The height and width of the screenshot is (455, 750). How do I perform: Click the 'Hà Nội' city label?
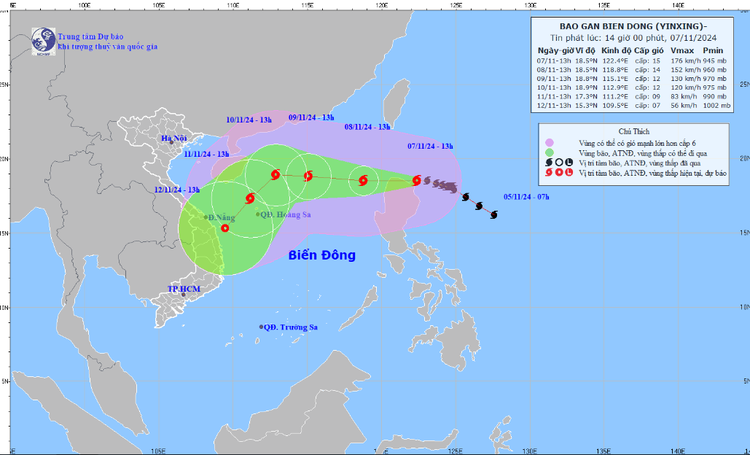pos(174,138)
